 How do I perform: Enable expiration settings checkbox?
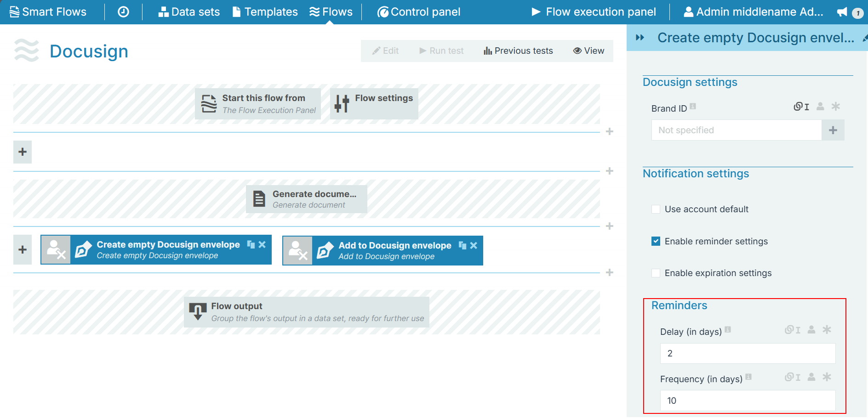coord(656,273)
